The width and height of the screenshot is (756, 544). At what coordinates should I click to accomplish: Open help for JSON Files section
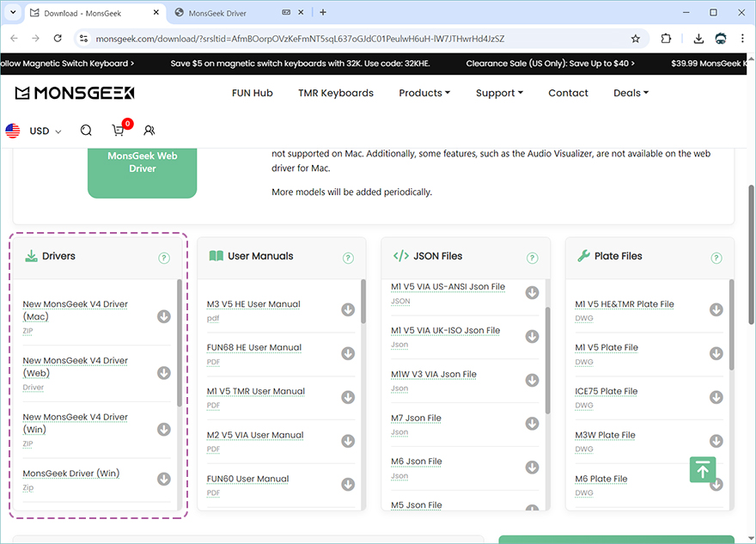pyautogui.click(x=533, y=258)
